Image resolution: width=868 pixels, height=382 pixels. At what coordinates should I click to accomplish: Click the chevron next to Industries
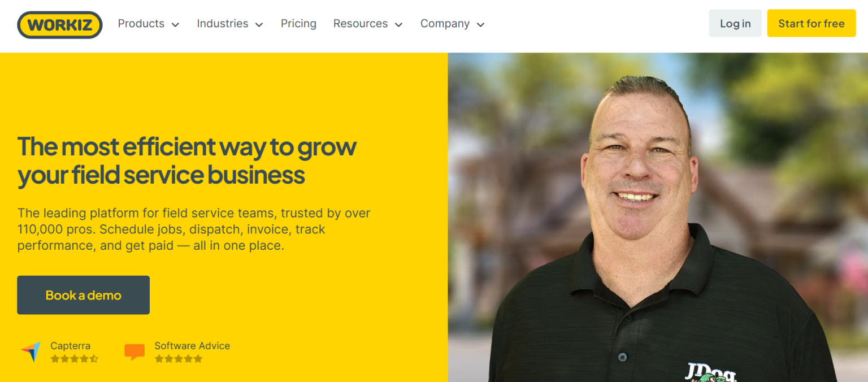(x=259, y=25)
